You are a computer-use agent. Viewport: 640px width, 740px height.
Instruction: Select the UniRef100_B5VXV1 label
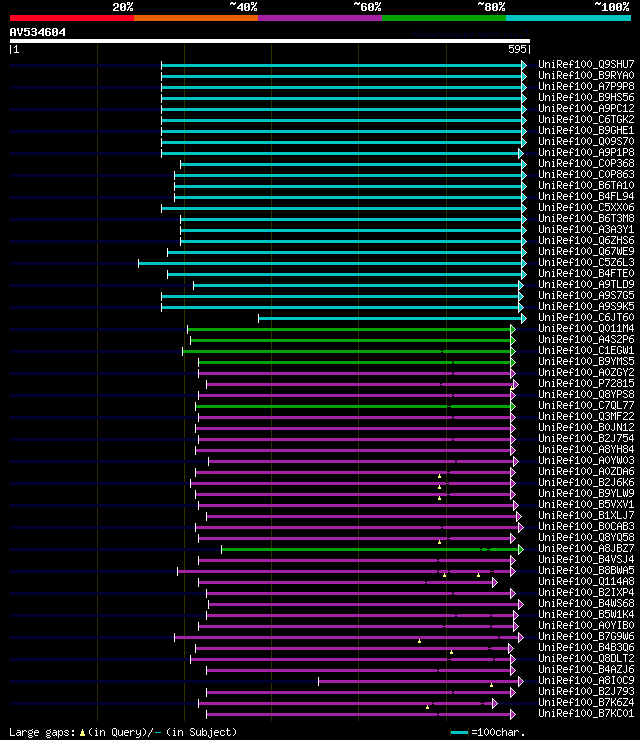pyautogui.click(x=586, y=504)
